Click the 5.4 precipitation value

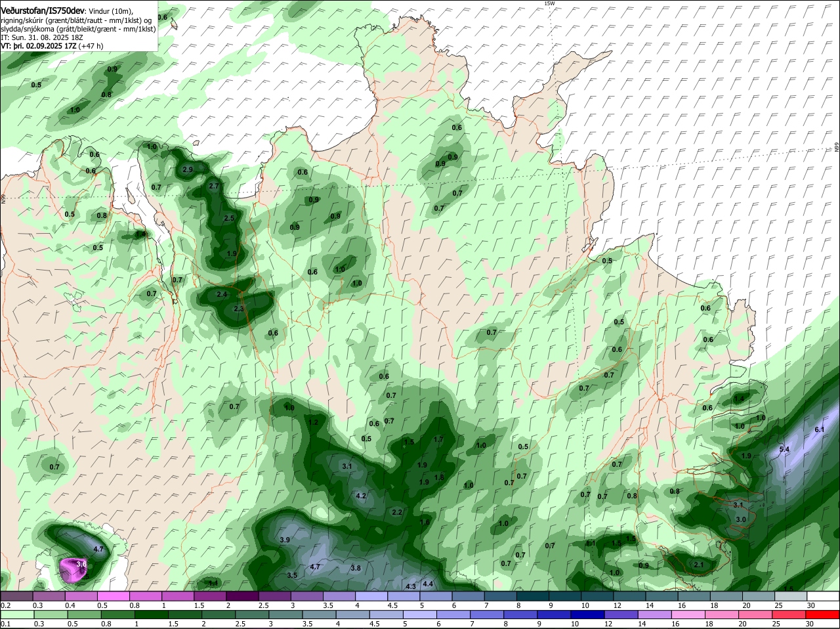(x=784, y=449)
